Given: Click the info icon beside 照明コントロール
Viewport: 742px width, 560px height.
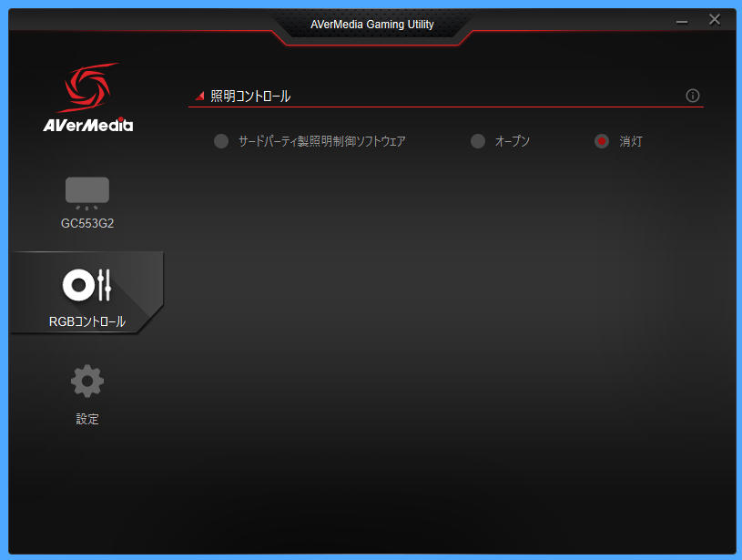Looking at the screenshot, I should pyautogui.click(x=692, y=96).
